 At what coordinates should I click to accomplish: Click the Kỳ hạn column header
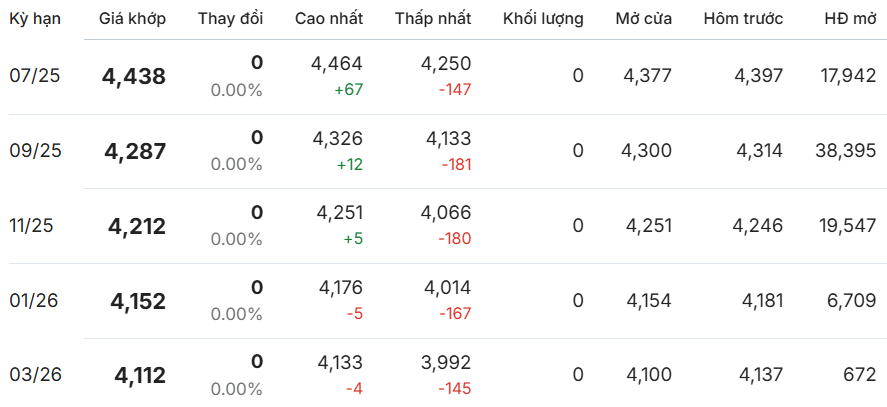point(35,19)
